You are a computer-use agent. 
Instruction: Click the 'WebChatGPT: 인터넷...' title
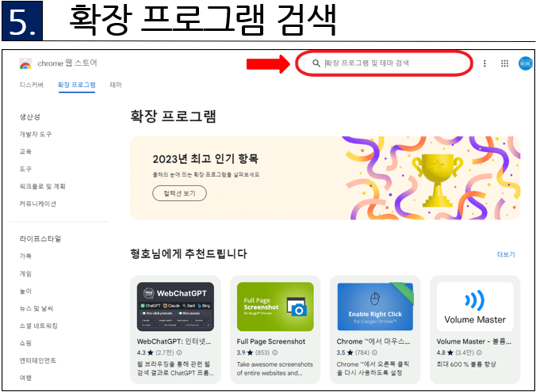(x=174, y=341)
